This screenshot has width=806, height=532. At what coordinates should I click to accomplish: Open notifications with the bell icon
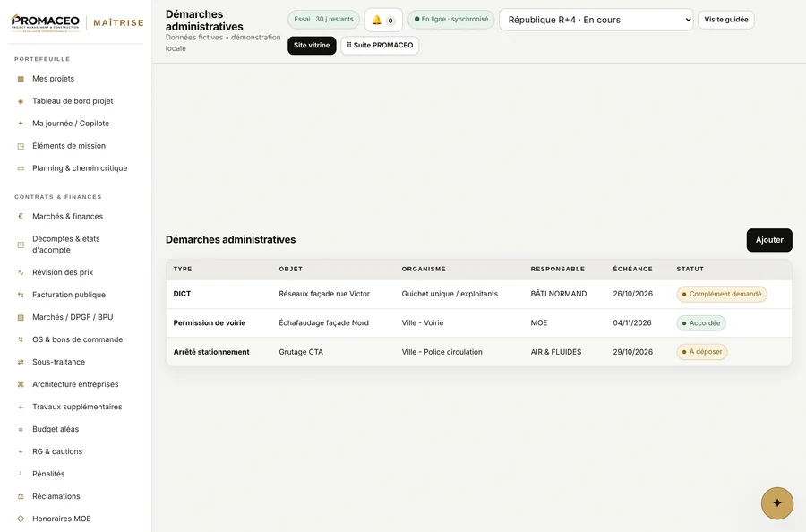click(383, 20)
